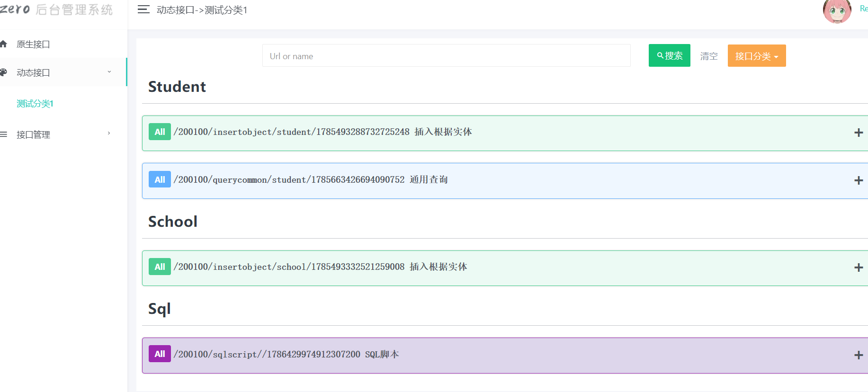Collapse the 动态接口 menu chevron

(109, 72)
